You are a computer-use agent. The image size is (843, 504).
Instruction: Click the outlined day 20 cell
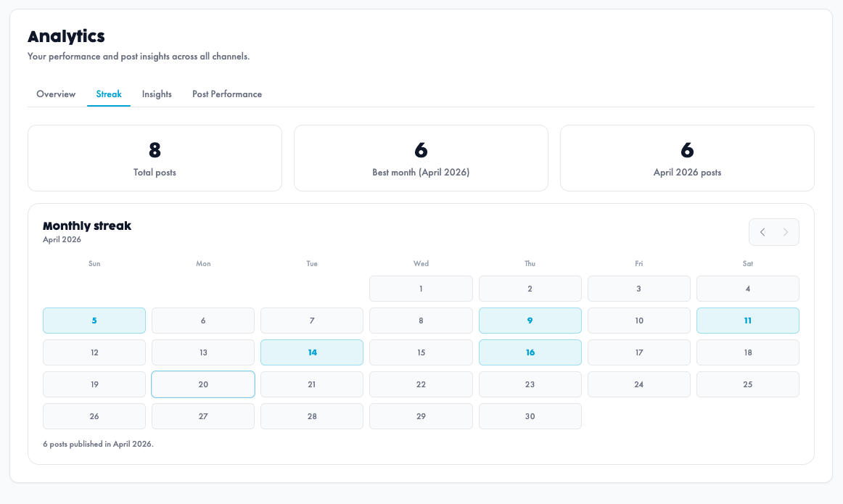pyautogui.click(x=202, y=384)
